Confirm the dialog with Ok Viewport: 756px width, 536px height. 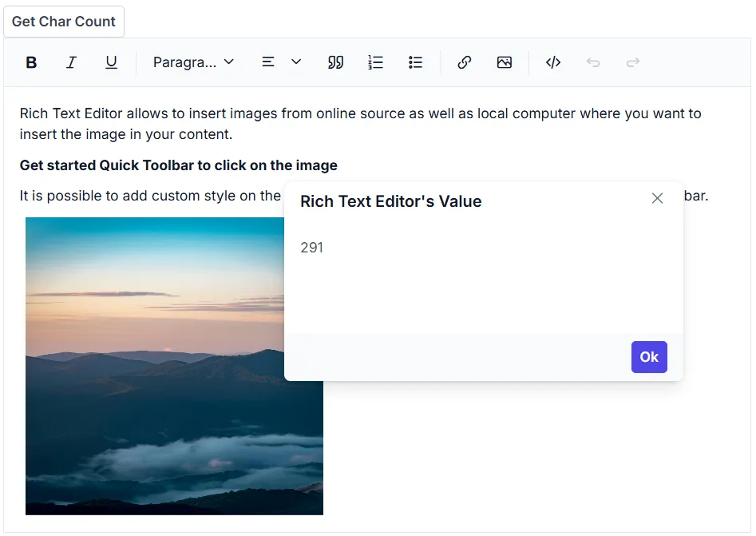pyautogui.click(x=649, y=357)
